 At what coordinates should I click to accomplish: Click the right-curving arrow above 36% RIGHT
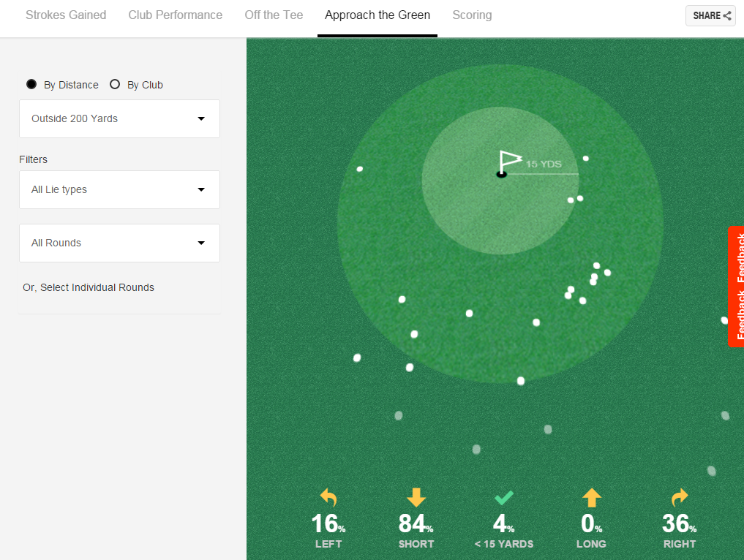[680, 497]
